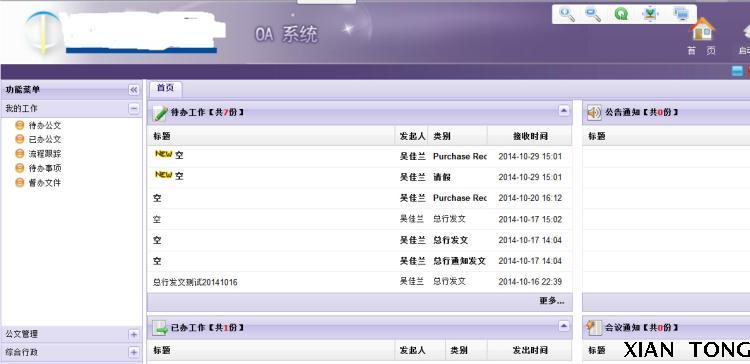750x364 pixels.
Task: Click orange bullet icon next to 督办文件
Action: coord(20,182)
